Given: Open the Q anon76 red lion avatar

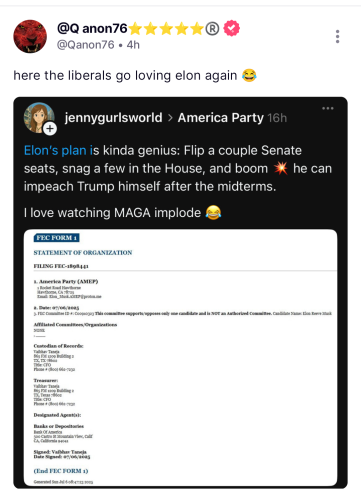Looking at the screenshot, I should pyautogui.click(x=30, y=36).
